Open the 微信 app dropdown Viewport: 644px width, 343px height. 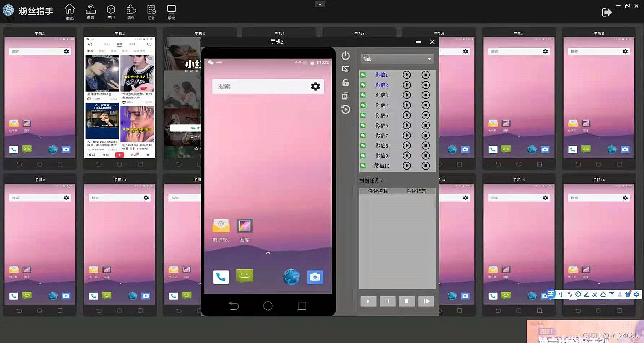(x=397, y=59)
